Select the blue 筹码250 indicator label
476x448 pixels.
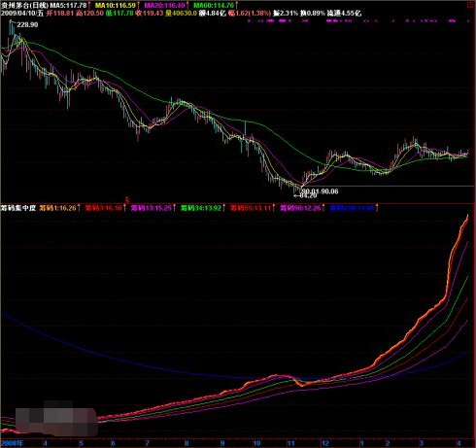click(352, 208)
